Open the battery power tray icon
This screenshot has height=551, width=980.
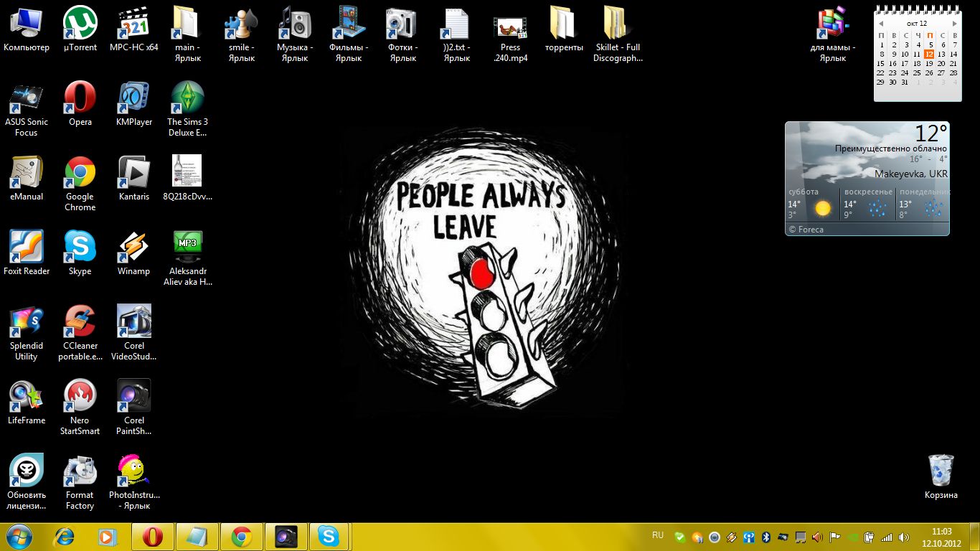coord(869,537)
